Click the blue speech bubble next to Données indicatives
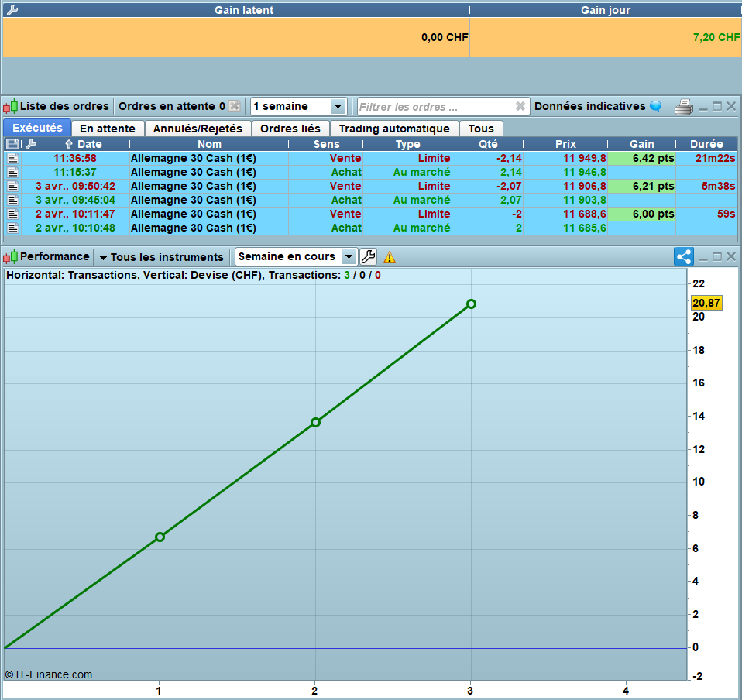Viewport: 742px width, 700px height. pyautogui.click(x=655, y=106)
